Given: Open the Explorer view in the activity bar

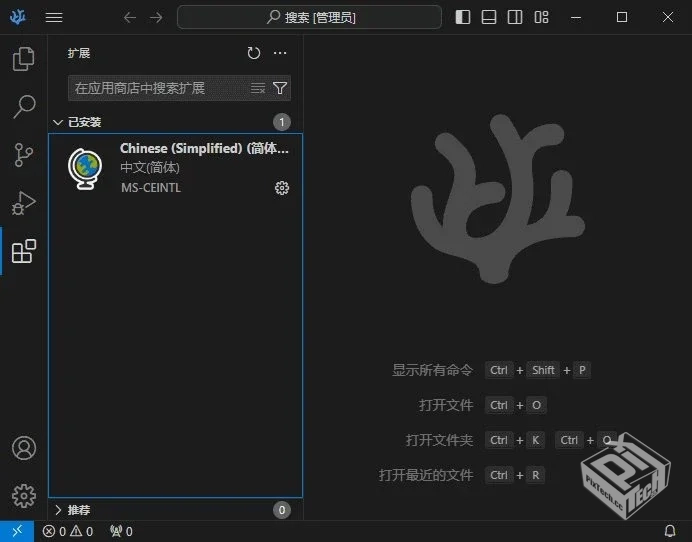Looking at the screenshot, I should tap(23, 59).
